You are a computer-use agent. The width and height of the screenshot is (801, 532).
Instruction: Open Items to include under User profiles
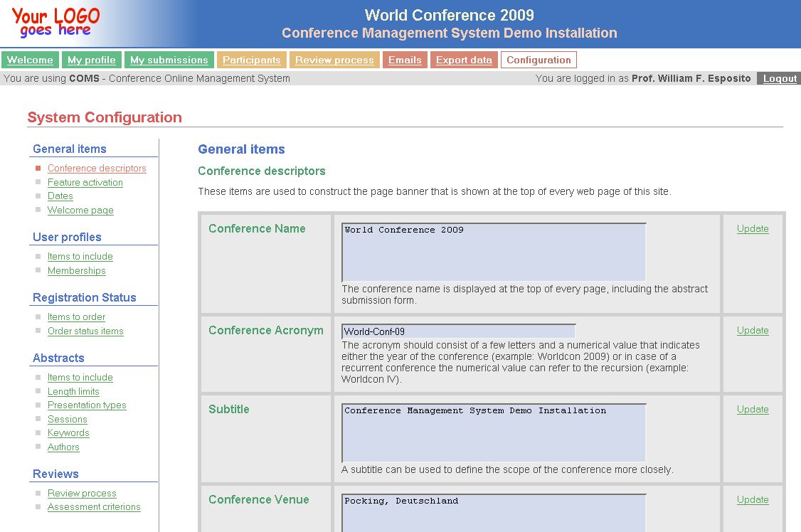coord(80,256)
